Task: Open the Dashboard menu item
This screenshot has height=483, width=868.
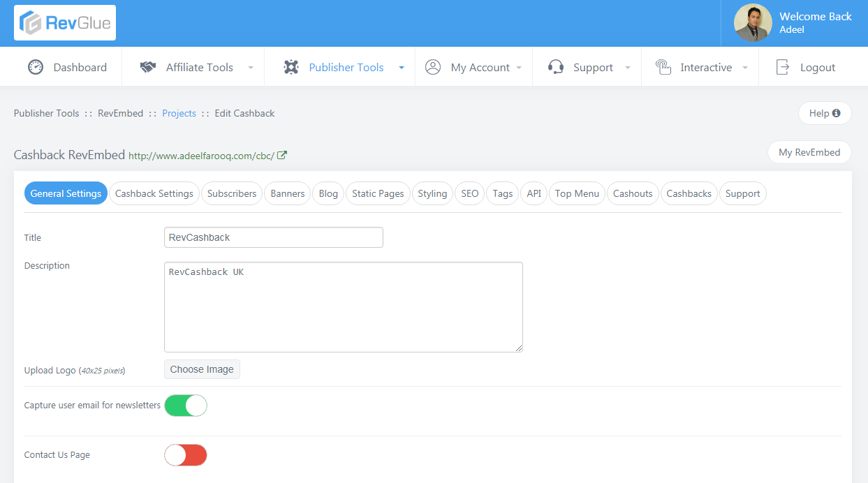Action: (67, 67)
